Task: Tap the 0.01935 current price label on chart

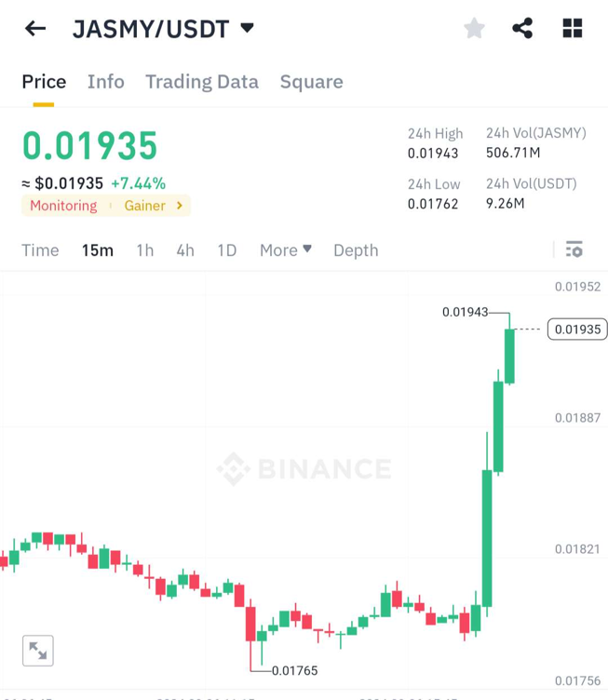Action: [577, 329]
